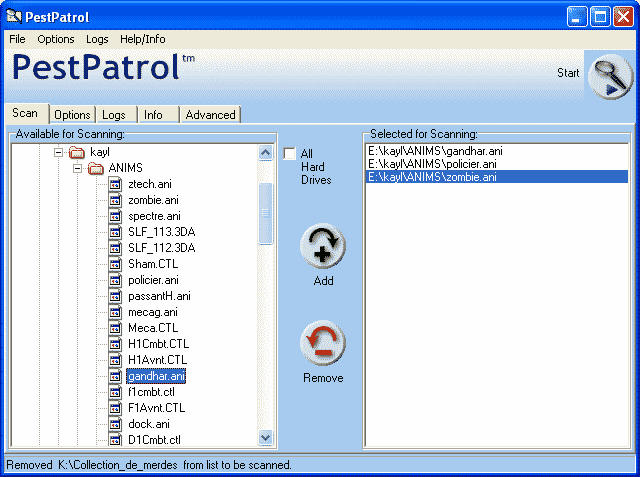640x477 pixels.
Task: Enable the All Hard Drives checkbox
Action: 289,154
